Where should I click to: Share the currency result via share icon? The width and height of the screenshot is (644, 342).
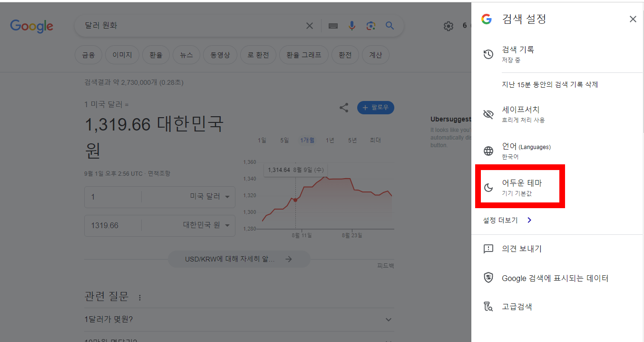[344, 108]
